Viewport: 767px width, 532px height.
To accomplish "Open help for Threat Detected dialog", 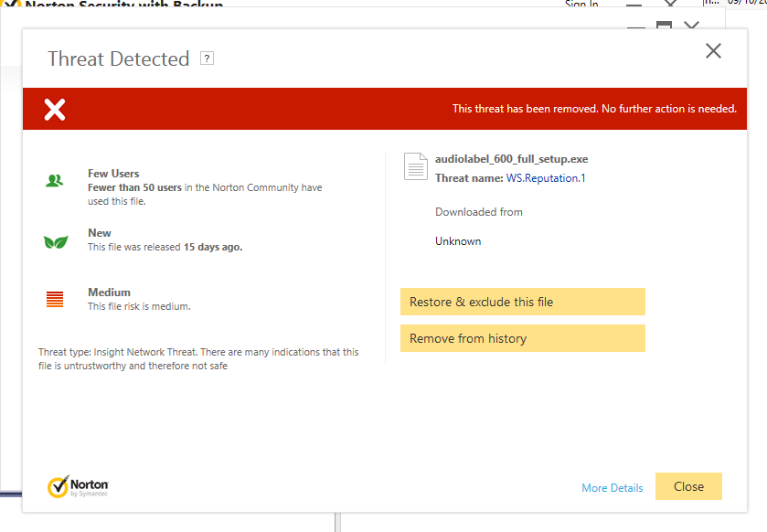I will (x=207, y=59).
